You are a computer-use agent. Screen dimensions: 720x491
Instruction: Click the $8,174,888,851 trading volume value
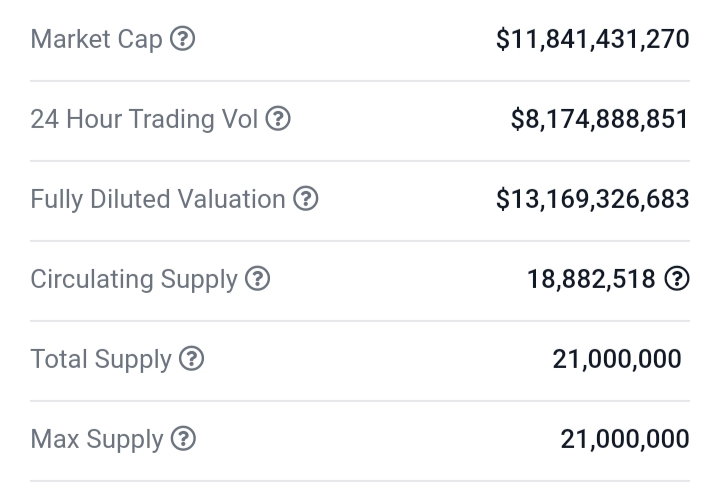coord(600,119)
